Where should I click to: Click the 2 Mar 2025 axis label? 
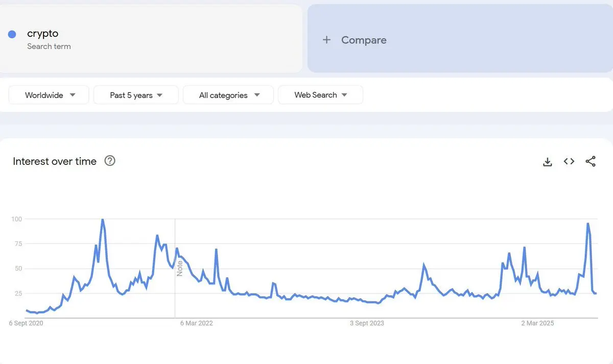[x=537, y=323]
